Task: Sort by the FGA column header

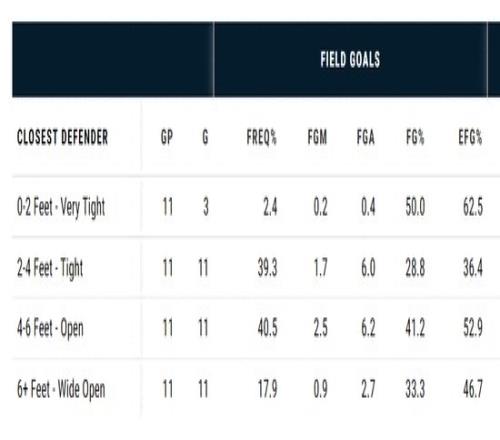Action: 366,137
